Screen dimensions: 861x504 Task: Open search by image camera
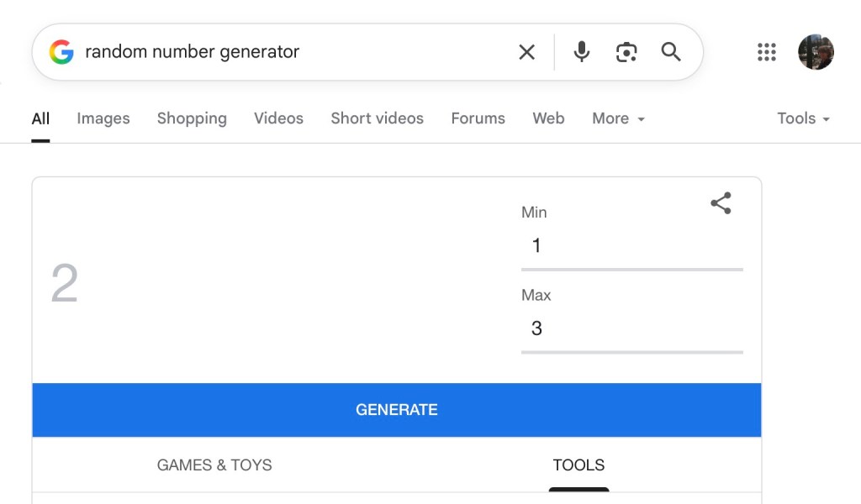[626, 52]
